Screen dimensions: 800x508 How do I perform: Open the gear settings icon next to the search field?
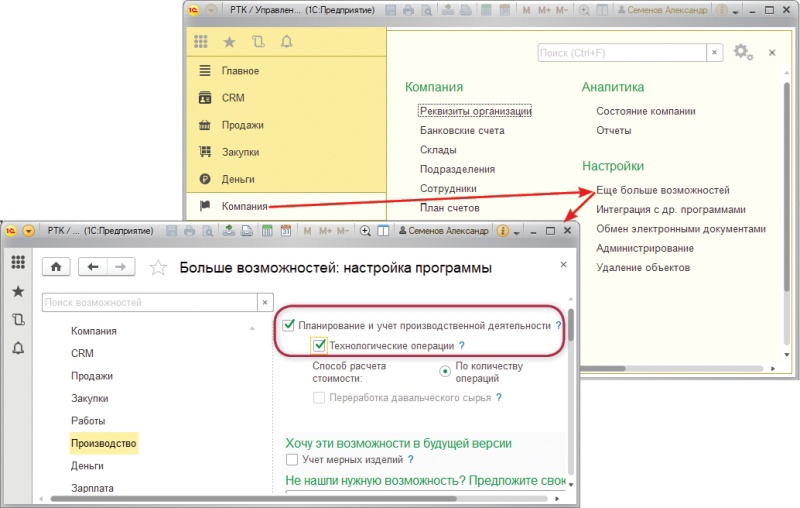click(742, 52)
